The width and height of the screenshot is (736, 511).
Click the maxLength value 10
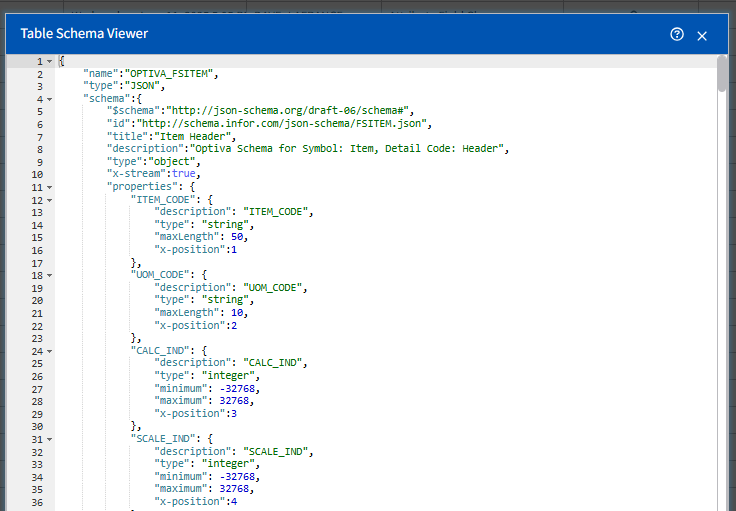click(x=237, y=313)
